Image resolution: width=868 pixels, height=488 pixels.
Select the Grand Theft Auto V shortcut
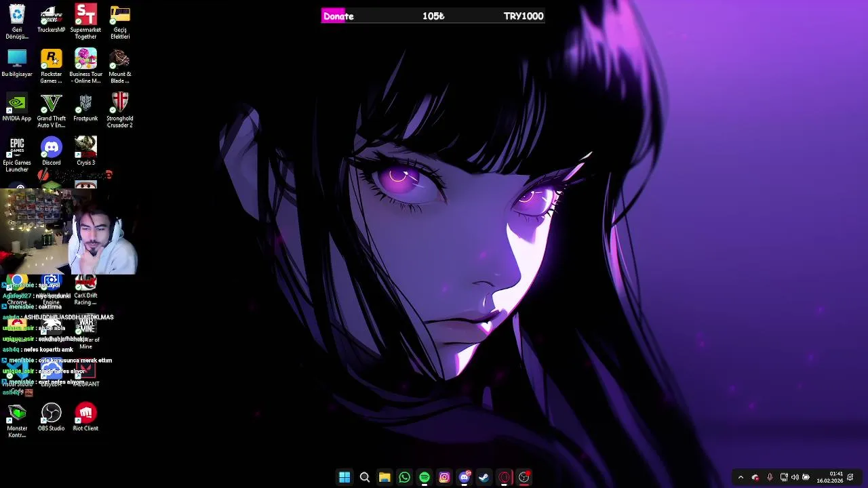point(52,111)
